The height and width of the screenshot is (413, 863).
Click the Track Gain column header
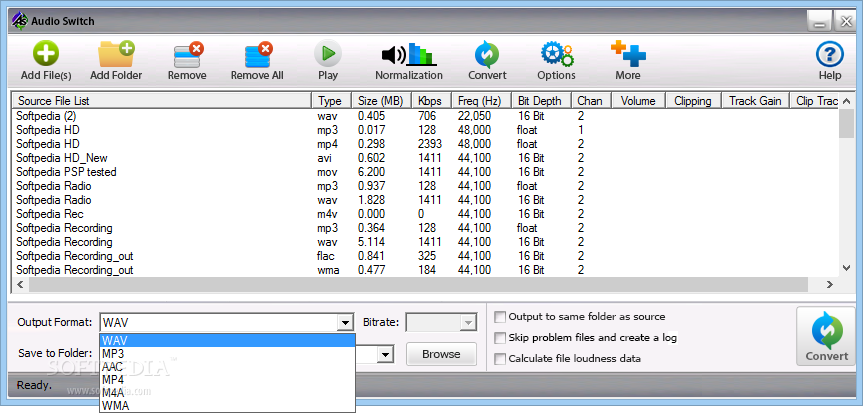click(755, 101)
